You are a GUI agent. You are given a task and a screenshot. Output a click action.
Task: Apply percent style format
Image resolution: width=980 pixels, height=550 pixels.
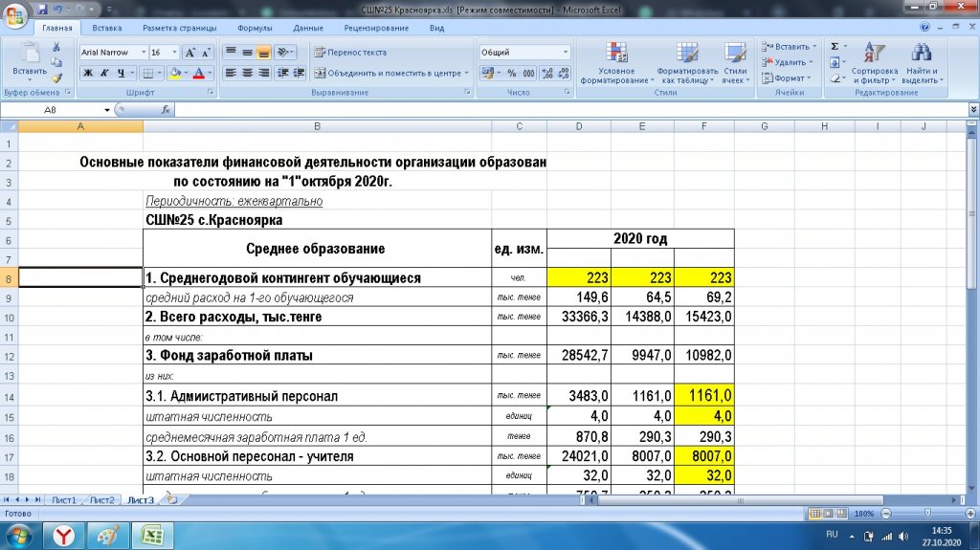pos(512,73)
